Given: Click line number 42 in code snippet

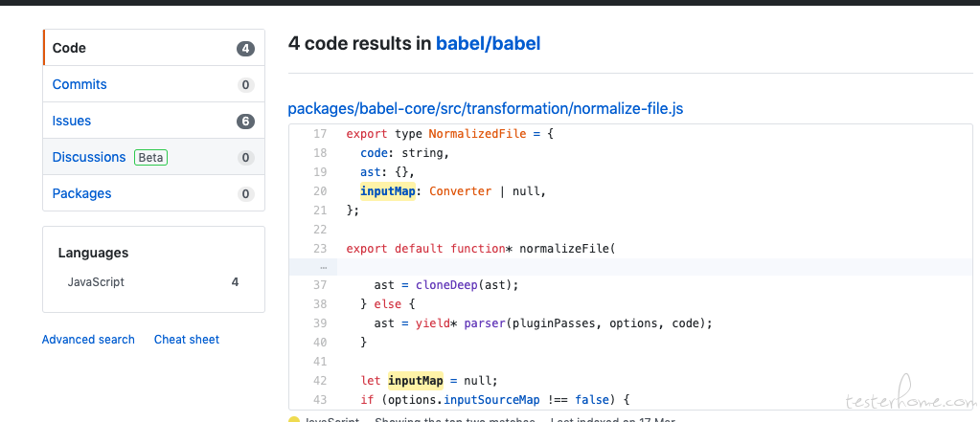Looking at the screenshot, I should tap(320, 380).
